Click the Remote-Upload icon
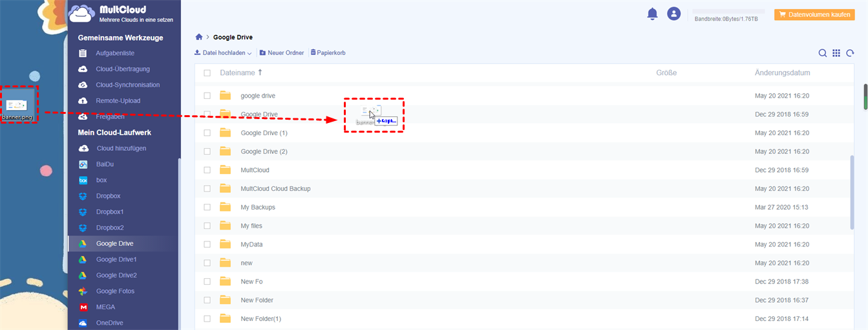 (83, 101)
